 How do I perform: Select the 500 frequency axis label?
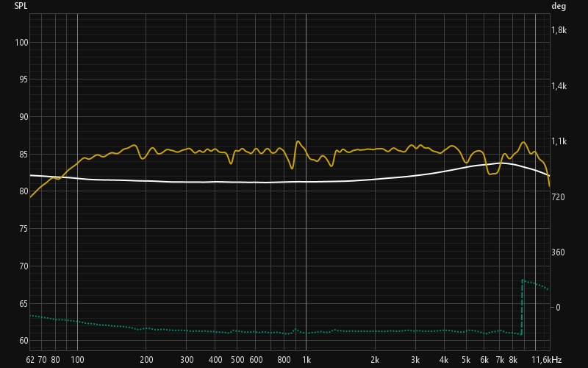(237, 360)
